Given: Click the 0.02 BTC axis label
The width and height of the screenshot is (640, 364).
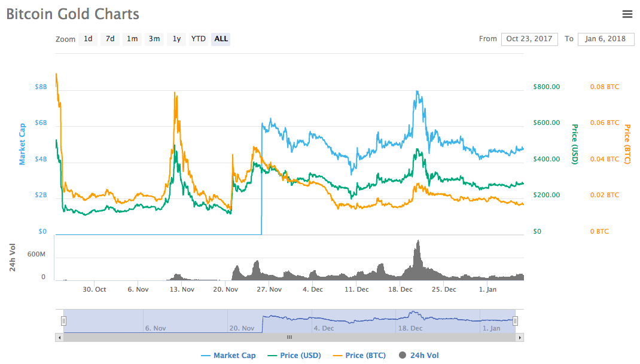Looking at the screenshot, I should pos(605,195).
